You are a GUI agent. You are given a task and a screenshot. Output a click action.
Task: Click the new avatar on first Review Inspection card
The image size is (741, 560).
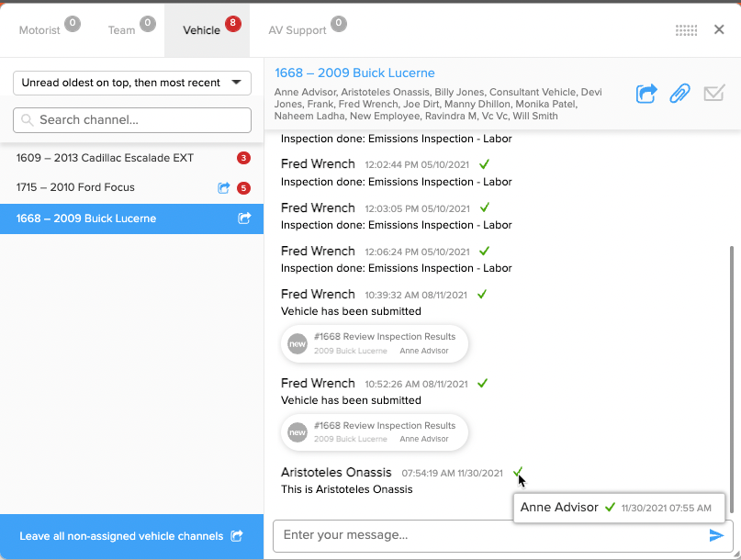pyautogui.click(x=298, y=343)
